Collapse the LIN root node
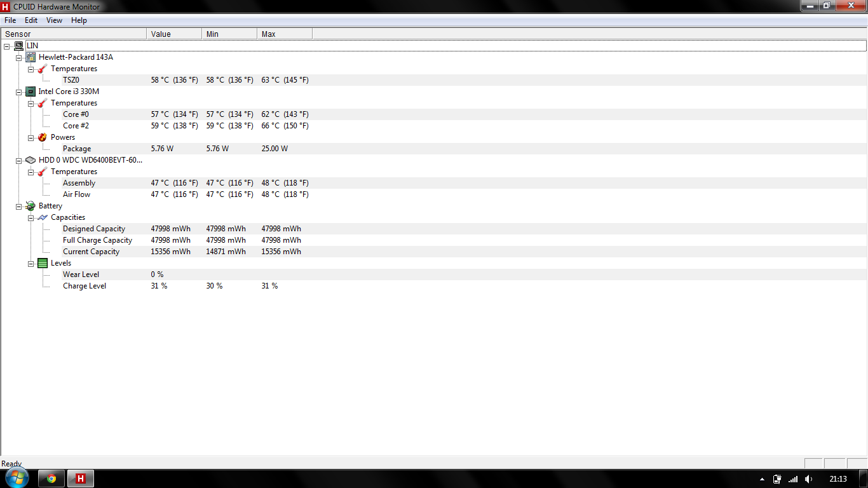The width and height of the screenshot is (868, 488). coord(7,46)
